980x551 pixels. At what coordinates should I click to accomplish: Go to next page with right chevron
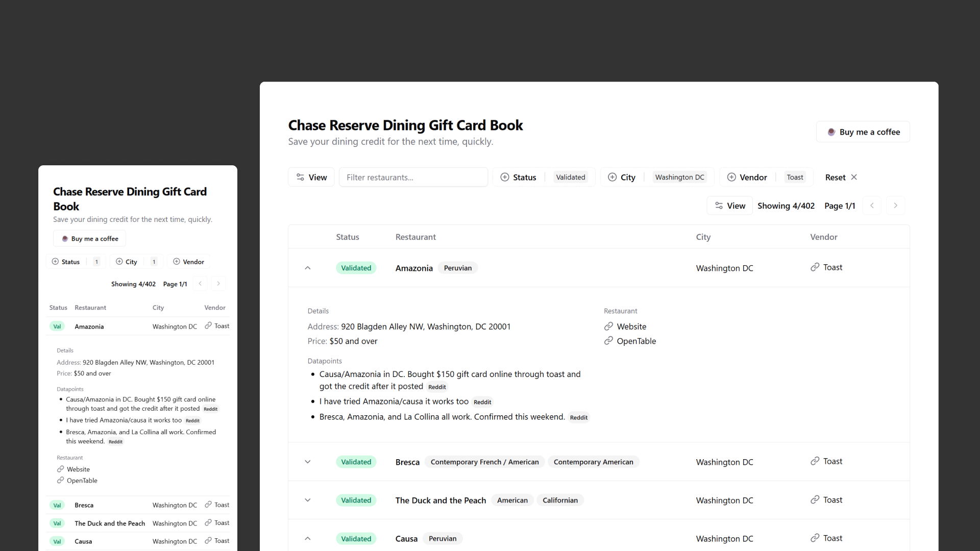(895, 206)
